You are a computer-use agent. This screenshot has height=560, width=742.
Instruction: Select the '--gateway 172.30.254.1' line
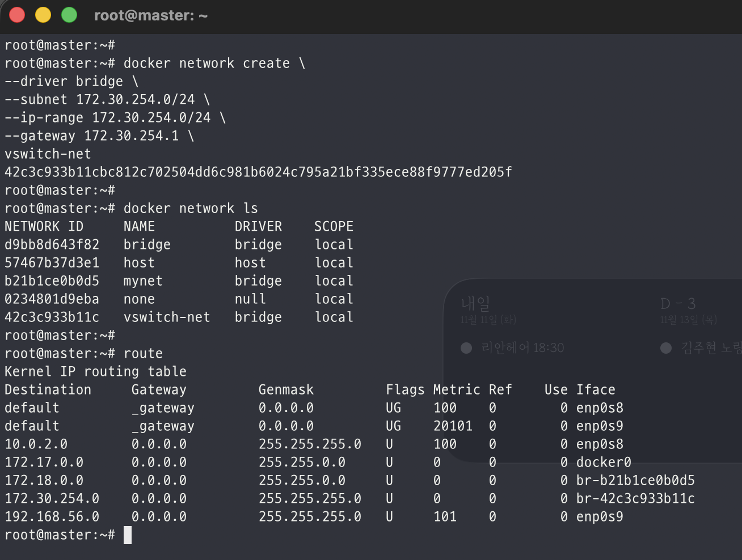[99, 136]
